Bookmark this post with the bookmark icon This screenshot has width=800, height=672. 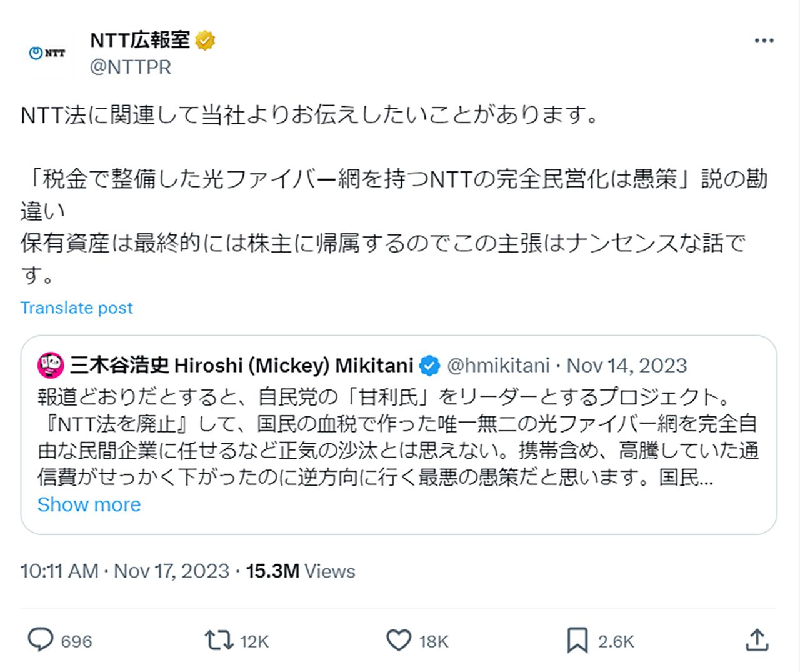tap(577, 641)
